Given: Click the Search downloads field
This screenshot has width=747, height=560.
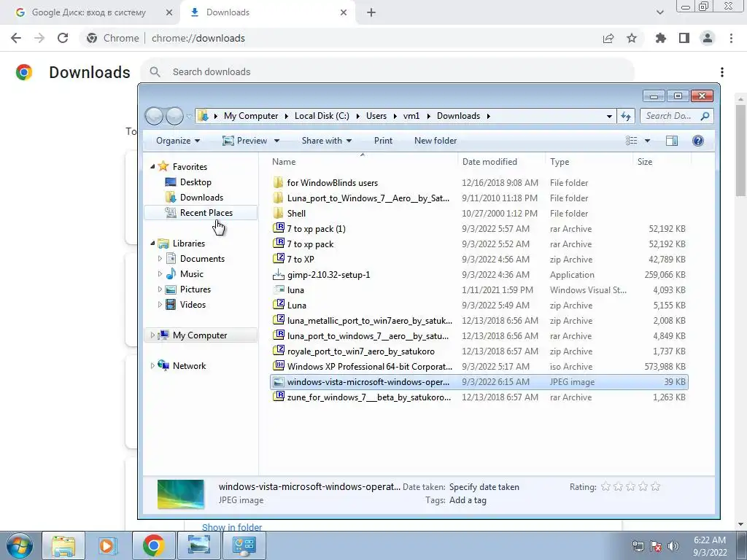Looking at the screenshot, I should coord(387,72).
